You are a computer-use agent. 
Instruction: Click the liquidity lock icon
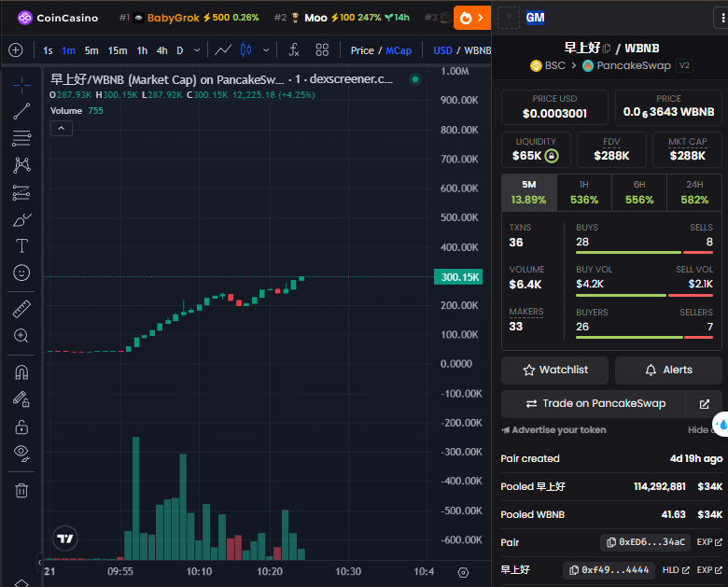552,156
